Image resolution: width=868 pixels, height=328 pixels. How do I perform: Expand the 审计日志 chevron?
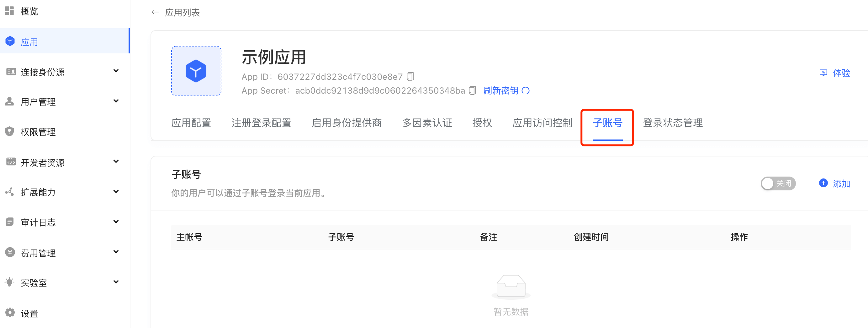[x=116, y=222]
